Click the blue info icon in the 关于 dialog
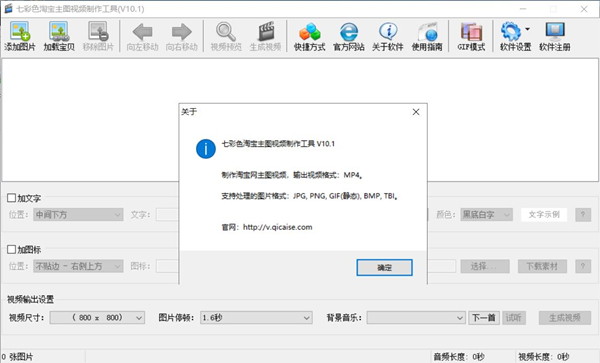The width and height of the screenshot is (600, 363). [206, 148]
